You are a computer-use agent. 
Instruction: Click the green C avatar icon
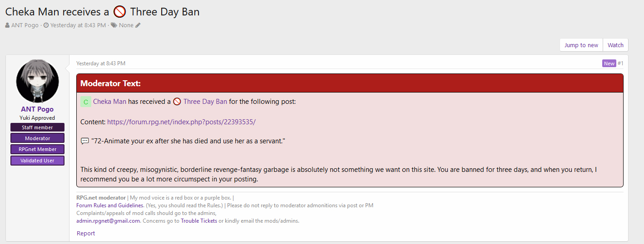(x=86, y=102)
